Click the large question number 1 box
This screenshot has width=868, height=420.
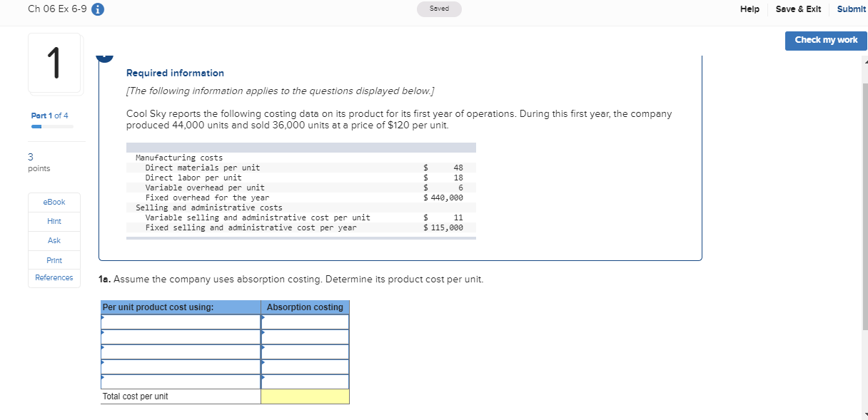55,63
